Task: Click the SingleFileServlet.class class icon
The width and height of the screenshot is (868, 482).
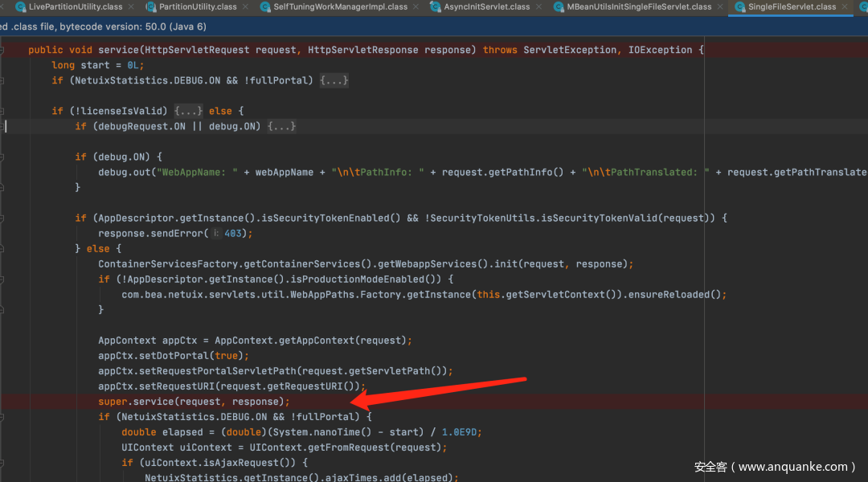Action: point(739,7)
